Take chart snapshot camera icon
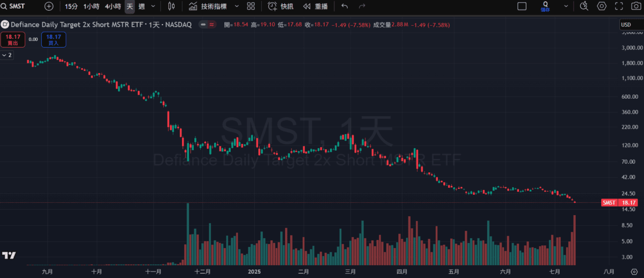Image resolution: width=644 pixels, height=278 pixels. point(636,6)
